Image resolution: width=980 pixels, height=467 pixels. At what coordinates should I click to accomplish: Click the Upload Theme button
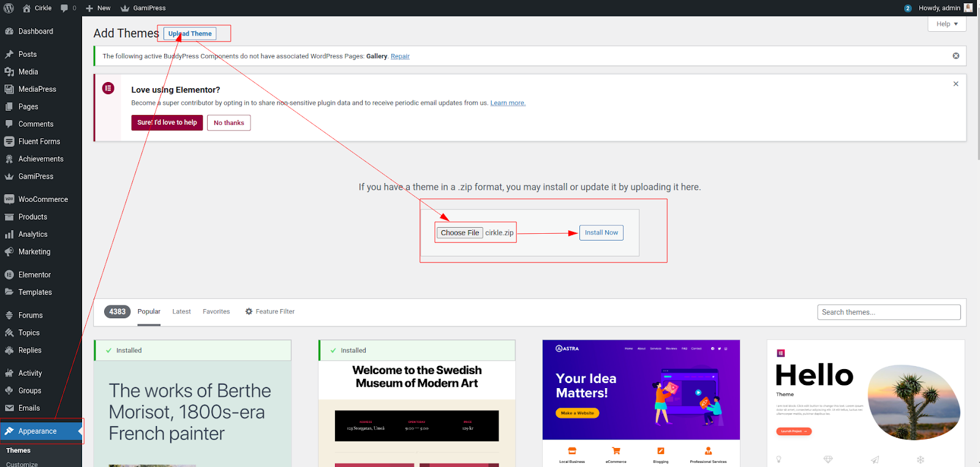pos(190,34)
